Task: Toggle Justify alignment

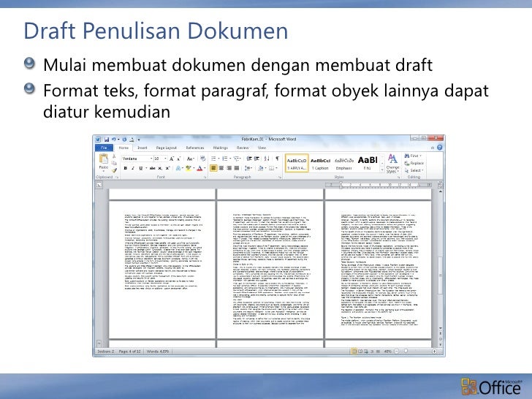Action: pos(237,168)
